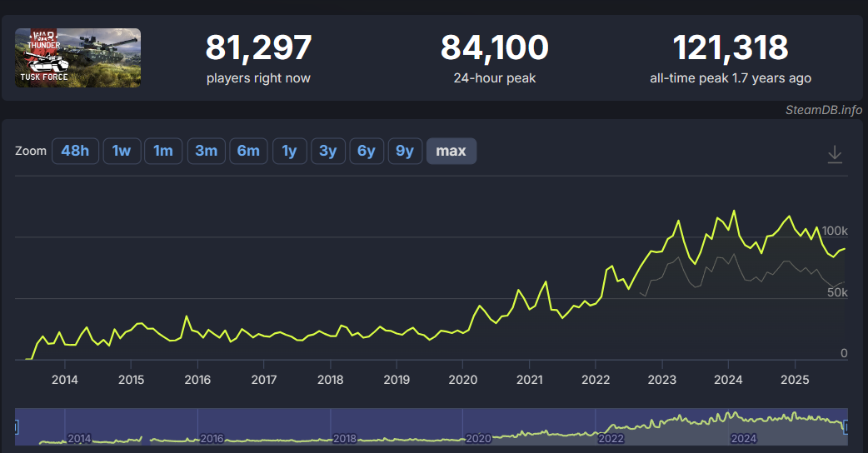Click the 84,100 24-hour peak value
The width and height of the screenshot is (868, 453).
tap(494, 47)
